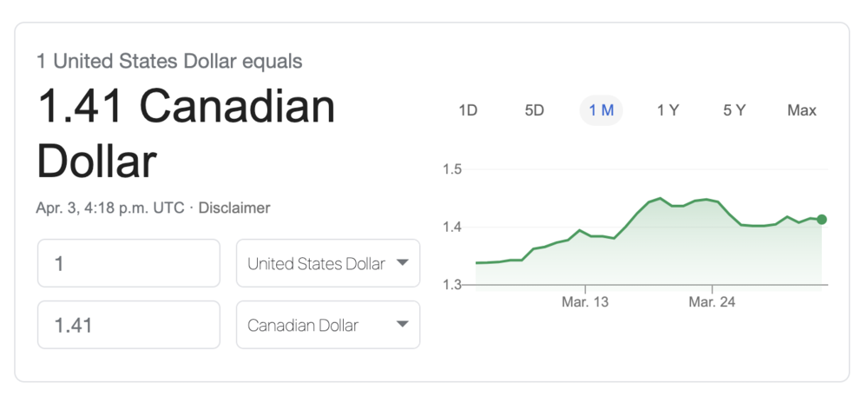Screen dimensions: 868x403
Task: Click the 1 United States Dollar equals text
Action: point(169,62)
